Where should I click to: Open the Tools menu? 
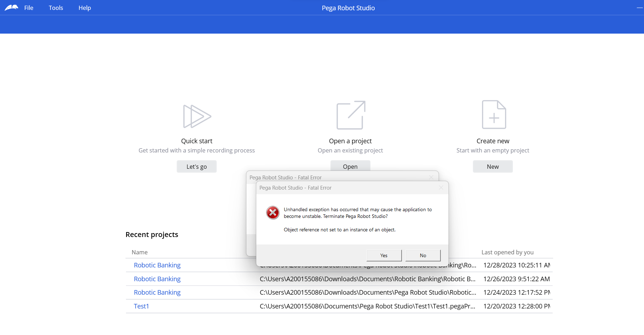pos(55,7)
